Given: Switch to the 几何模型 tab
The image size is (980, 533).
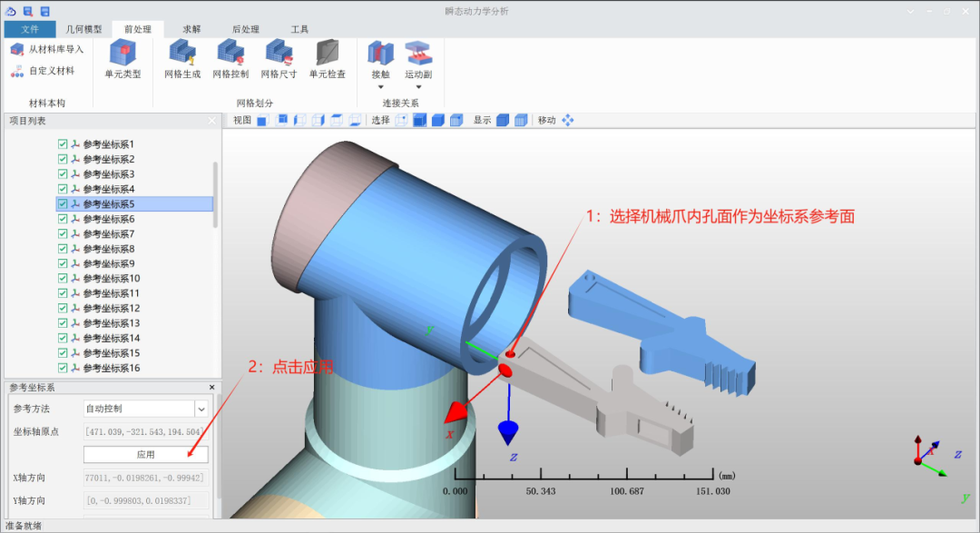Looking at the screenshot, I should [83, 29].
